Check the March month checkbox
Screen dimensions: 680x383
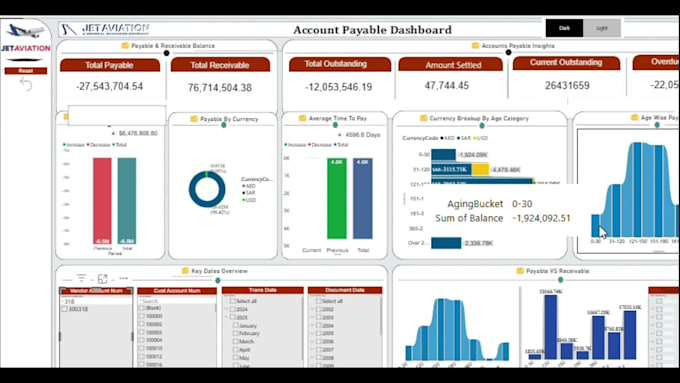(235, 341)
